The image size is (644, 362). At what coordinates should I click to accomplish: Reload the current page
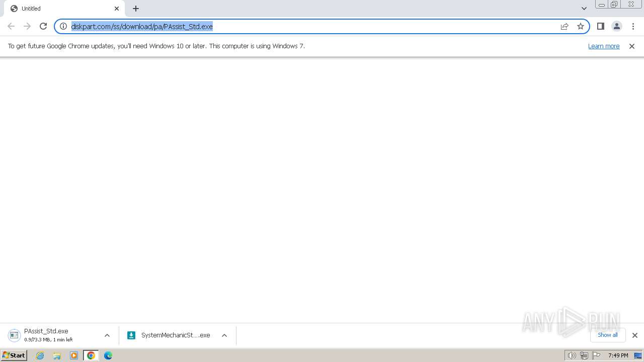click(43, 26)
